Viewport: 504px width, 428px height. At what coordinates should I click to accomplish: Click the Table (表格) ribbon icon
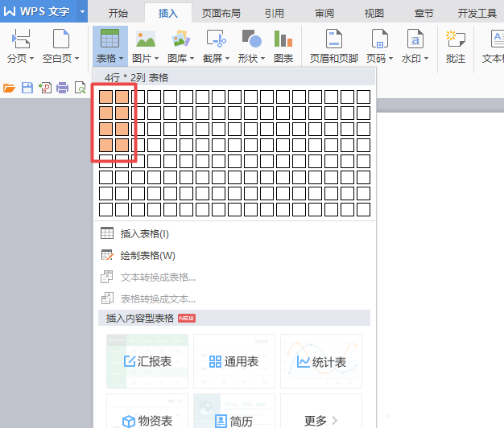[x=109, y=39]
